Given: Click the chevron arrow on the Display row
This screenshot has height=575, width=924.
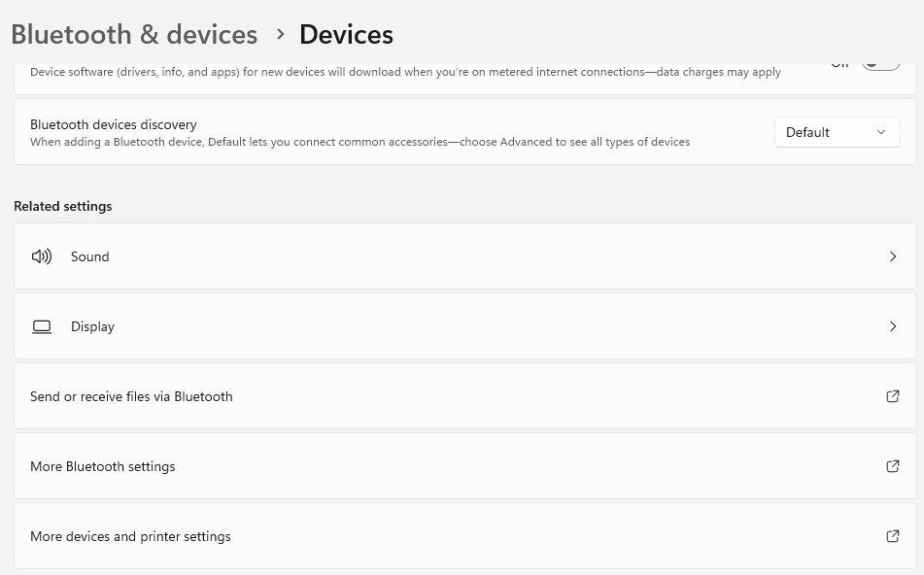Looking at the screenshot, I should [893, 326].
